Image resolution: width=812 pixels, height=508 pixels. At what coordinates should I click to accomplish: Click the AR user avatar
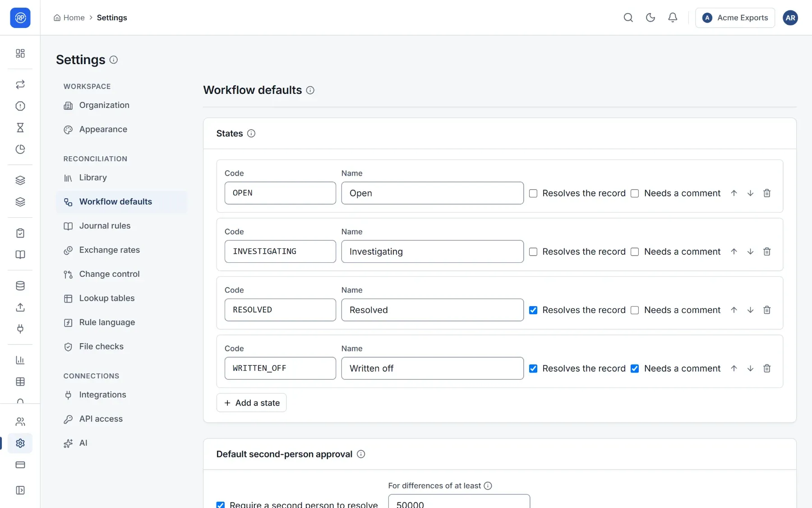pyautogui.click(x=790, y=18)
